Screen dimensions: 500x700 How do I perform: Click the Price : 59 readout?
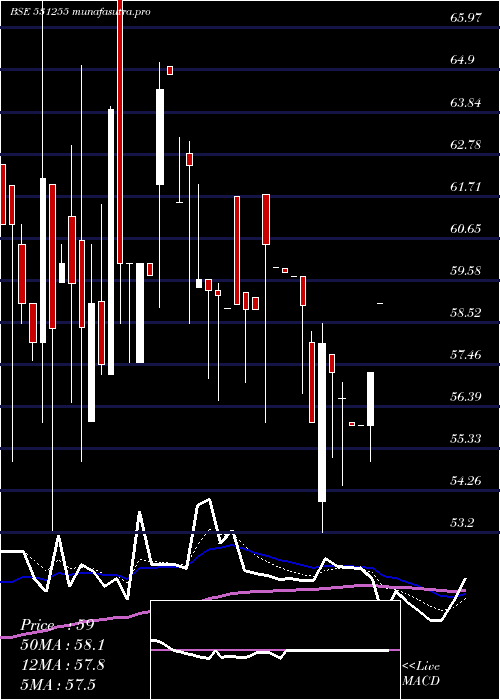click(58, 625)
